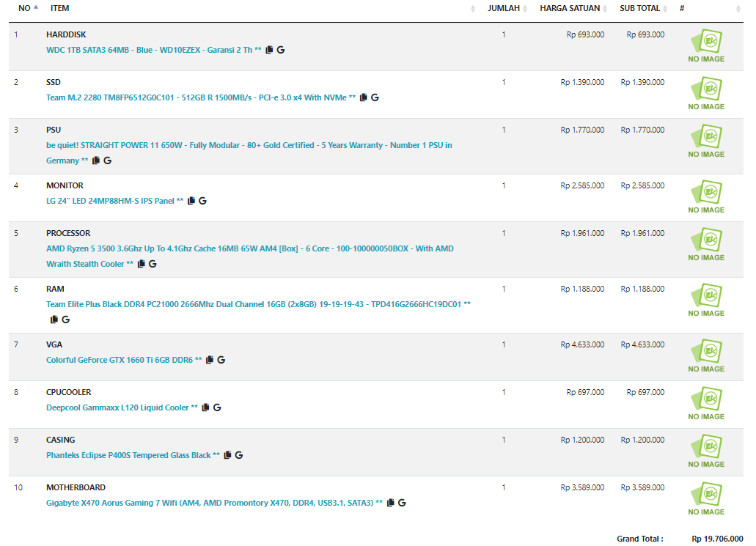Google search the Team Elite Plus RAM

(x=65, y=320)
